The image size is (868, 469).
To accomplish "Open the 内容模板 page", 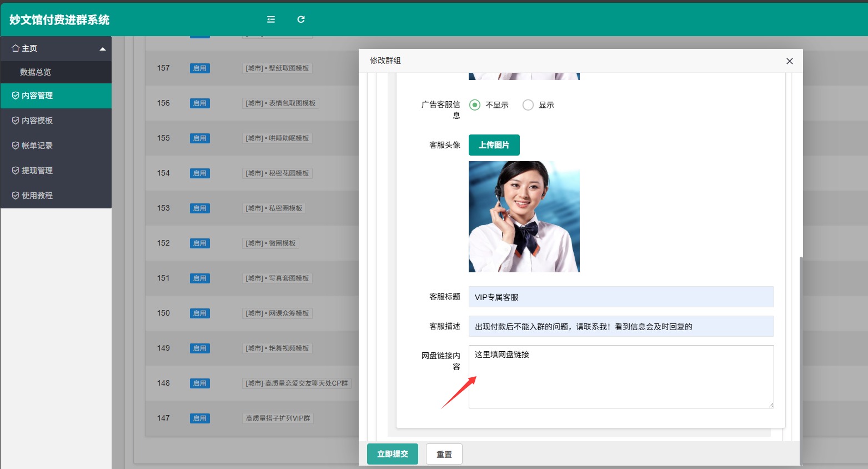I will click(37, 120).
